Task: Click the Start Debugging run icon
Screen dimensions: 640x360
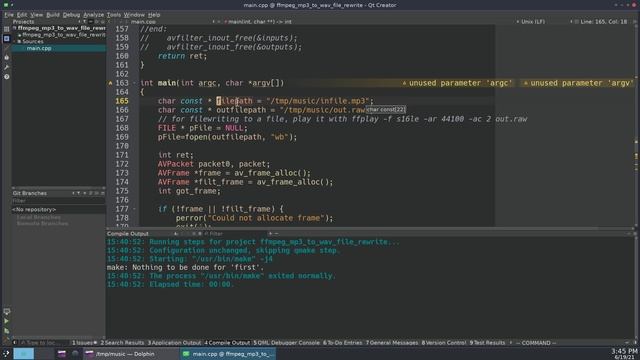Action: [7, 331]
